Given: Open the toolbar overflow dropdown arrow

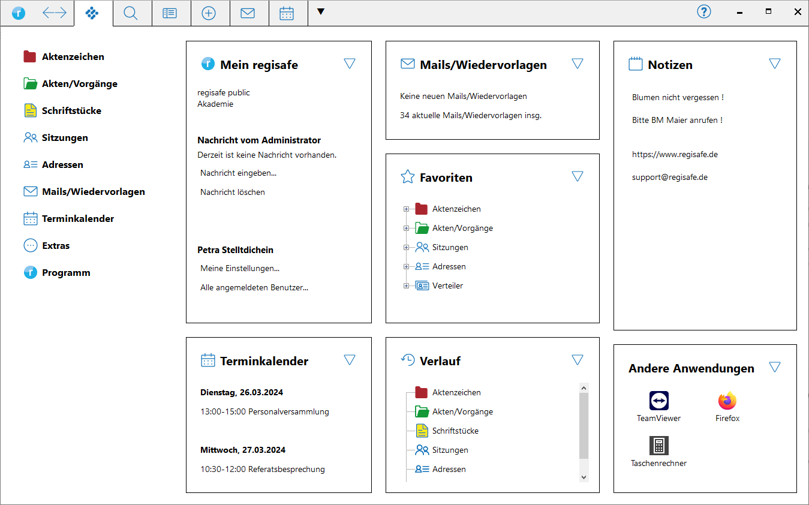Looking at the screenshot, I should click(x=320, y=13).
